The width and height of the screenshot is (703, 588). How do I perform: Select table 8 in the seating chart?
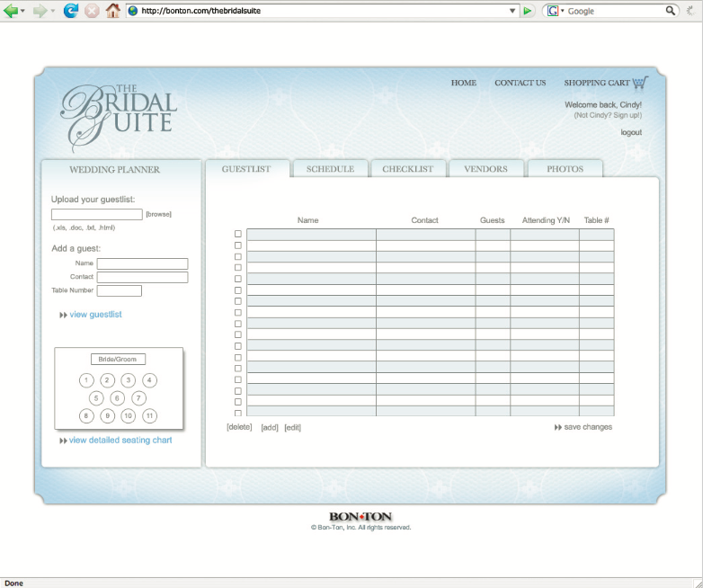86,415
